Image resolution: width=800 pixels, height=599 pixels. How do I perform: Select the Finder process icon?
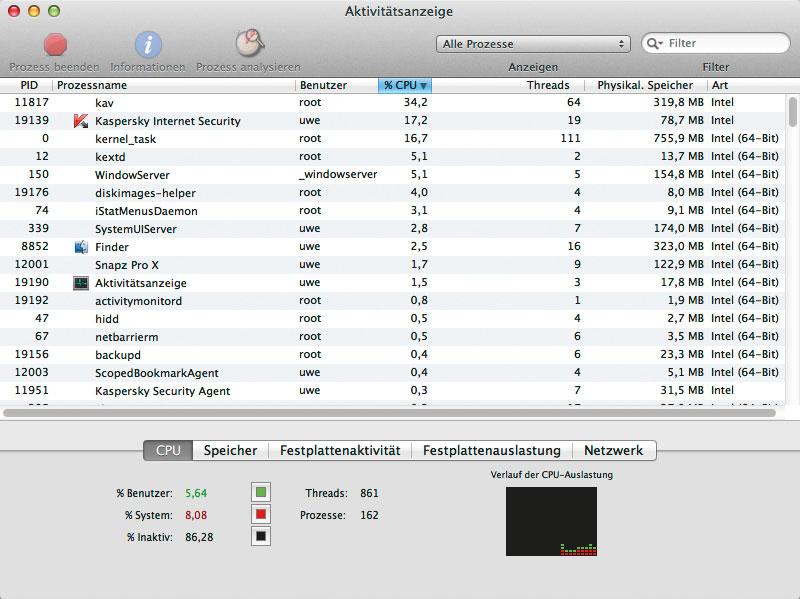click(81, 247)
